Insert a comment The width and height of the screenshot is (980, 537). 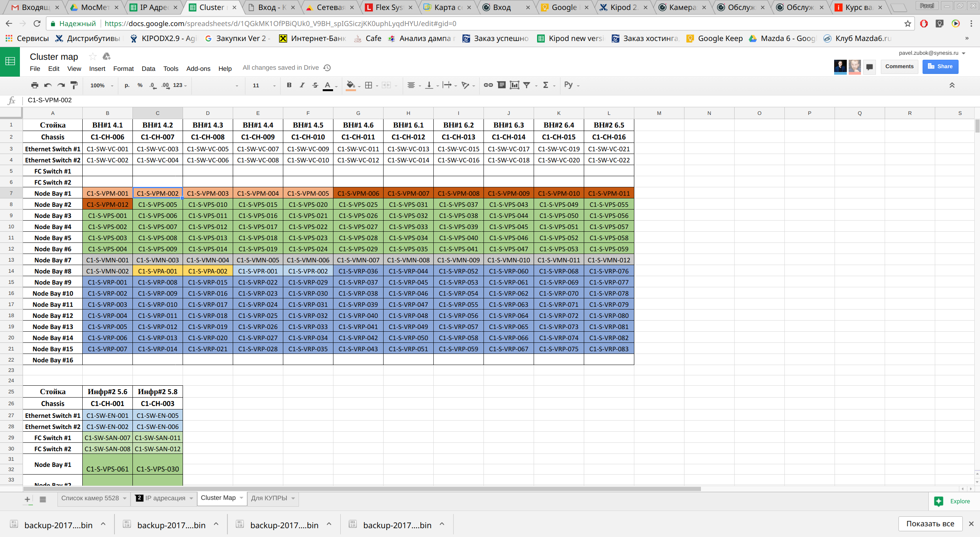coord(501,85)
